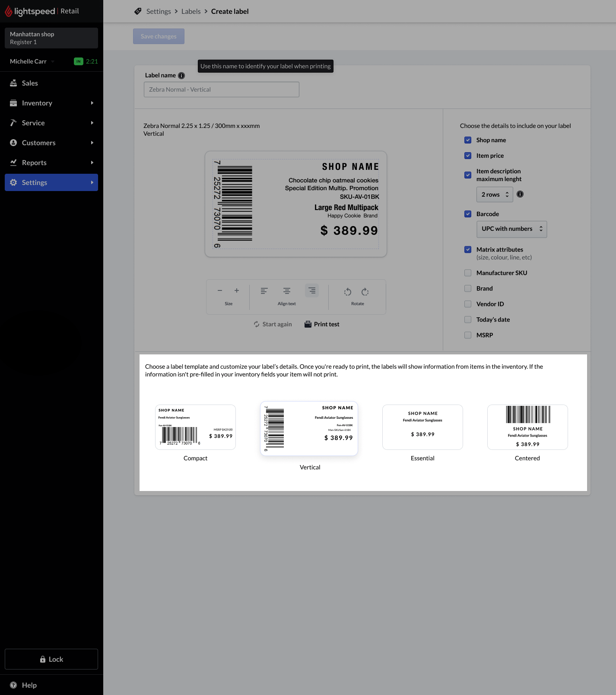Select the Compact label template
The width and height of the screenshot is (616, 695).
(x=195, y=427)
